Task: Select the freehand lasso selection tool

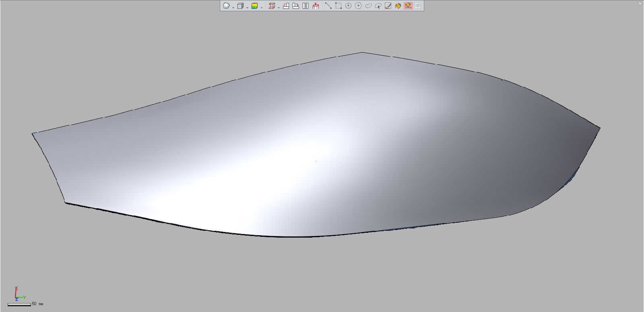Action: click(x=368, y=6)
